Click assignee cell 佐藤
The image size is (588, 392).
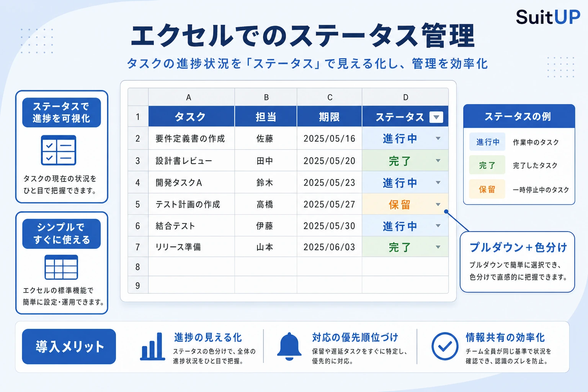pyautogui.click(x=266, y=139)
